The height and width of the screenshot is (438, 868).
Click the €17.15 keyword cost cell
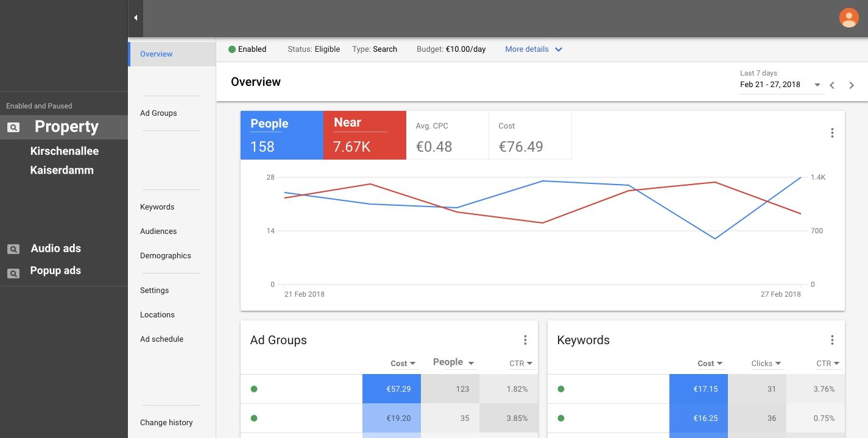pos(699,389)
